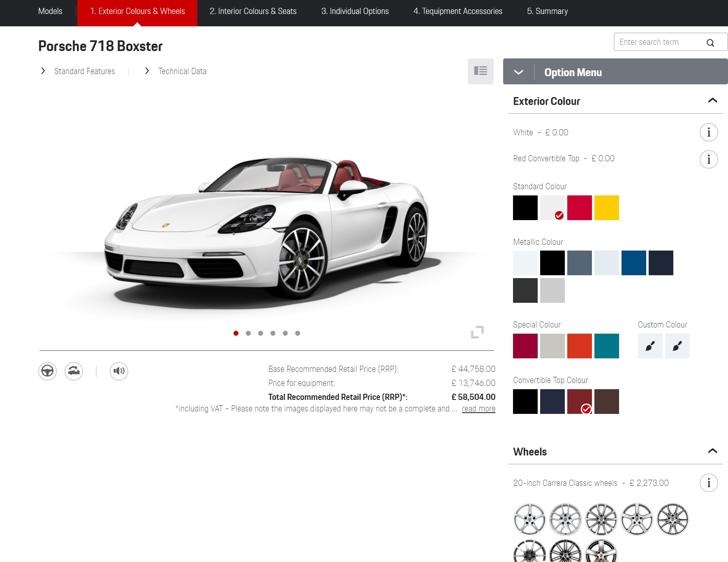Toggle the list view icon button

click(x=481, y=71)
